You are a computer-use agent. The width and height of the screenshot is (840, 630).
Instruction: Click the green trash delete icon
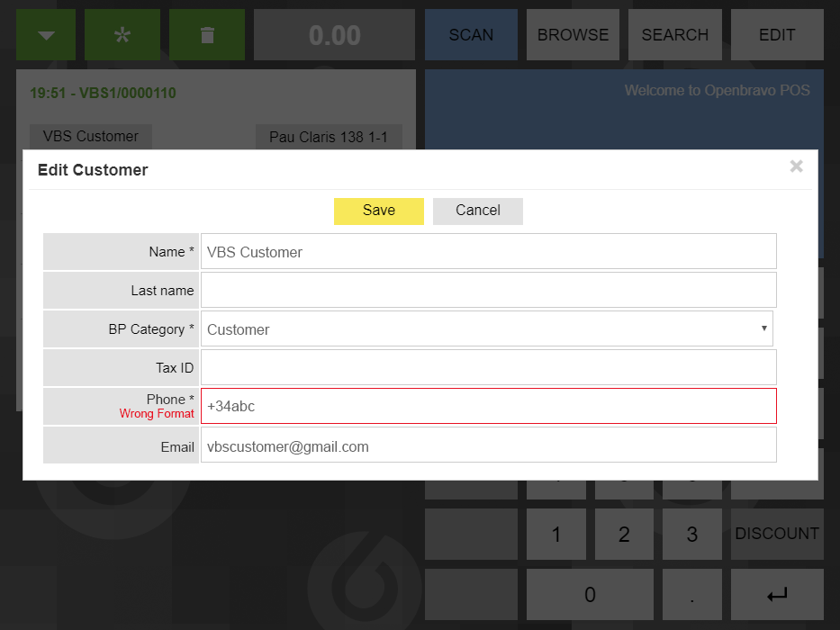click(x=206, y=35)
